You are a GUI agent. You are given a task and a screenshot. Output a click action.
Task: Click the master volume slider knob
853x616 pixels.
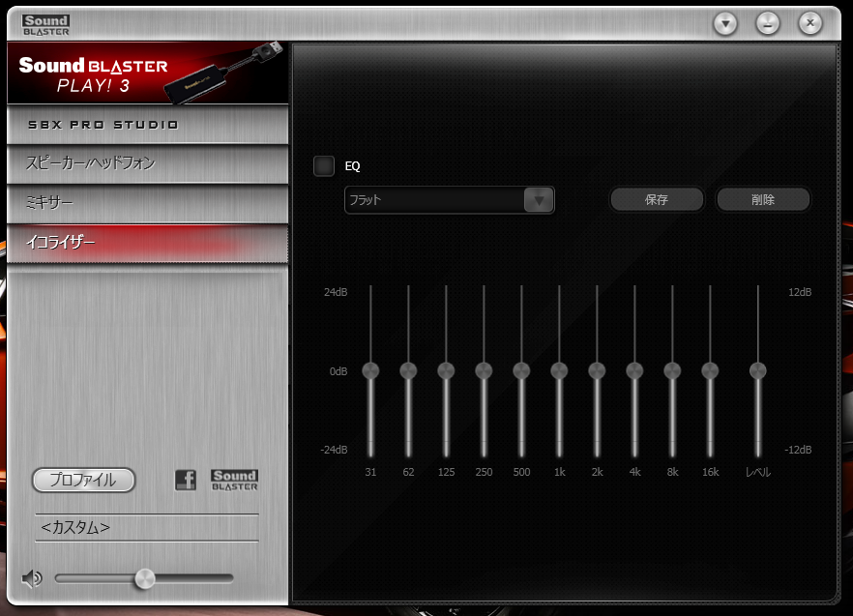pos(145,579)
